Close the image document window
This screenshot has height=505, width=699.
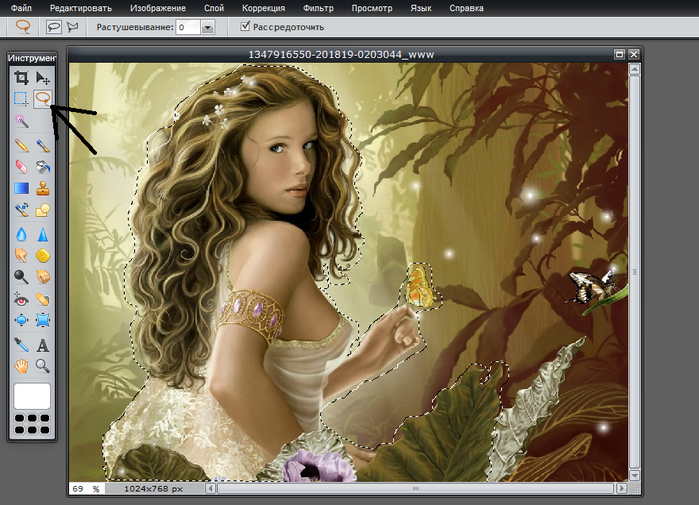pos(634,54)
